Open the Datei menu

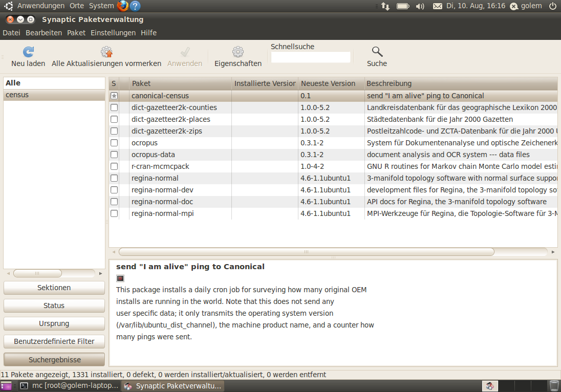[11, 33]
